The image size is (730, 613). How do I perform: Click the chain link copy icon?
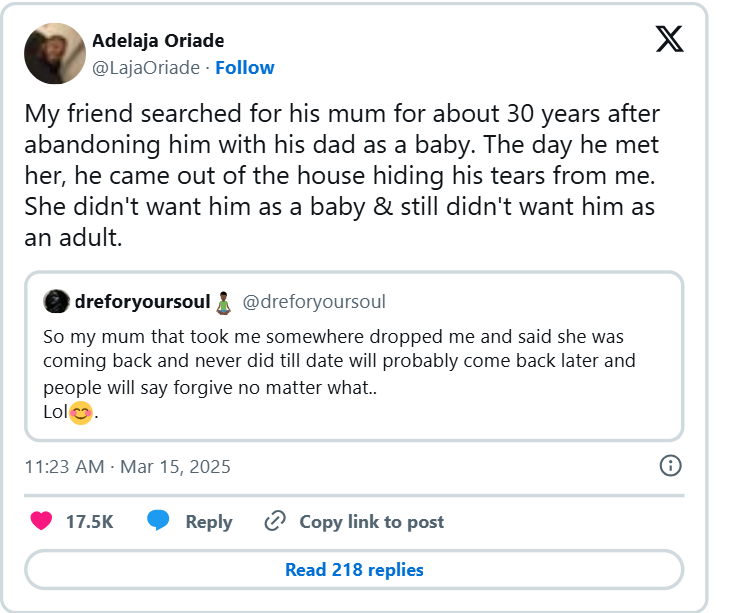pyautogui.click(x=275, y=521)
